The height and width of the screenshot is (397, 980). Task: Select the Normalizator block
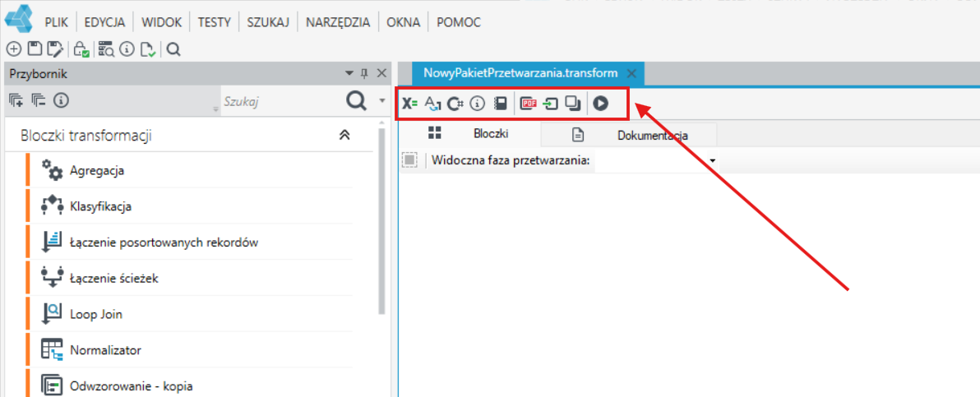(x=191, y=349)
